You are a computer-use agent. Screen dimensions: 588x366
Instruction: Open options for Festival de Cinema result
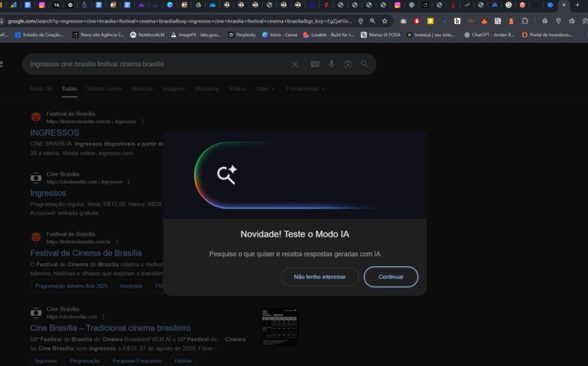117,241
